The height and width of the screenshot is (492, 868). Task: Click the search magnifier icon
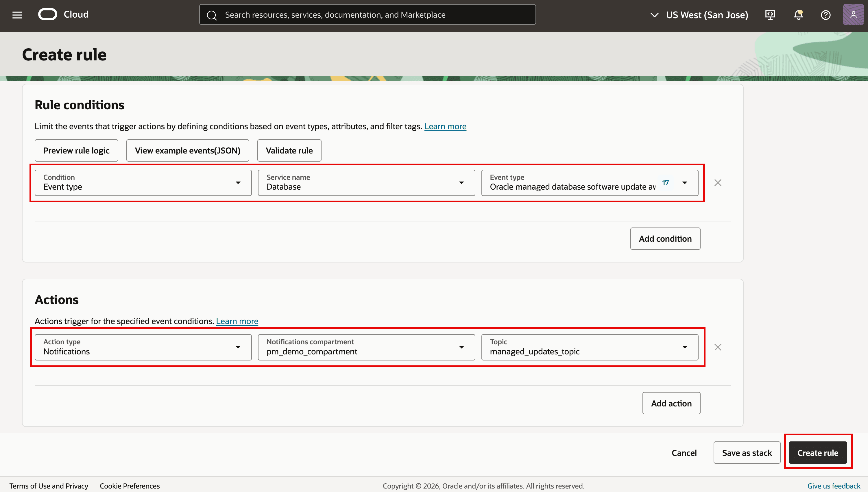[x=212, y=15]
